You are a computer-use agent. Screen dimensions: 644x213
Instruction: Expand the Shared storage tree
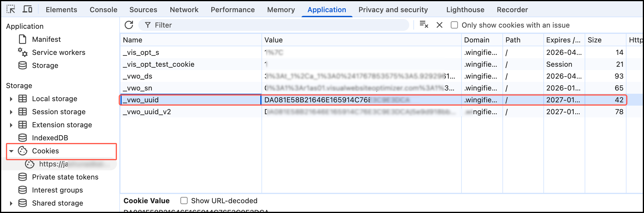pyautogui.click(x=11, y=203)
